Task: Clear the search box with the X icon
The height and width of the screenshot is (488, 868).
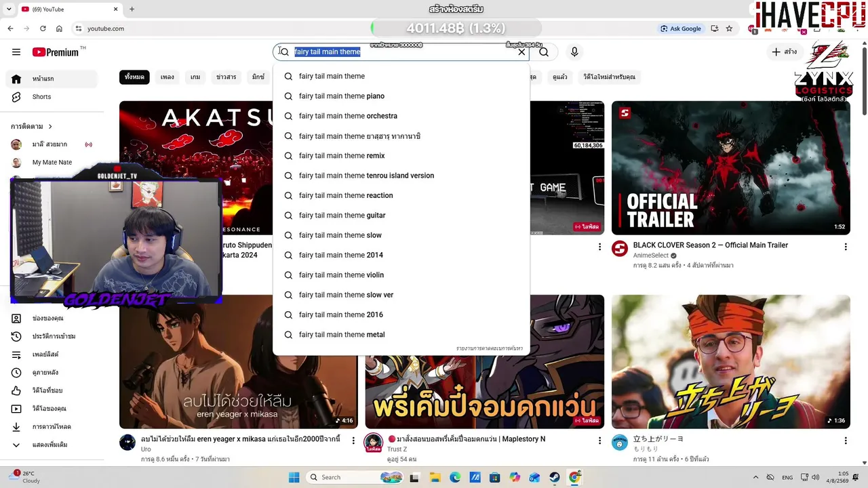Action: click(521, 52)
